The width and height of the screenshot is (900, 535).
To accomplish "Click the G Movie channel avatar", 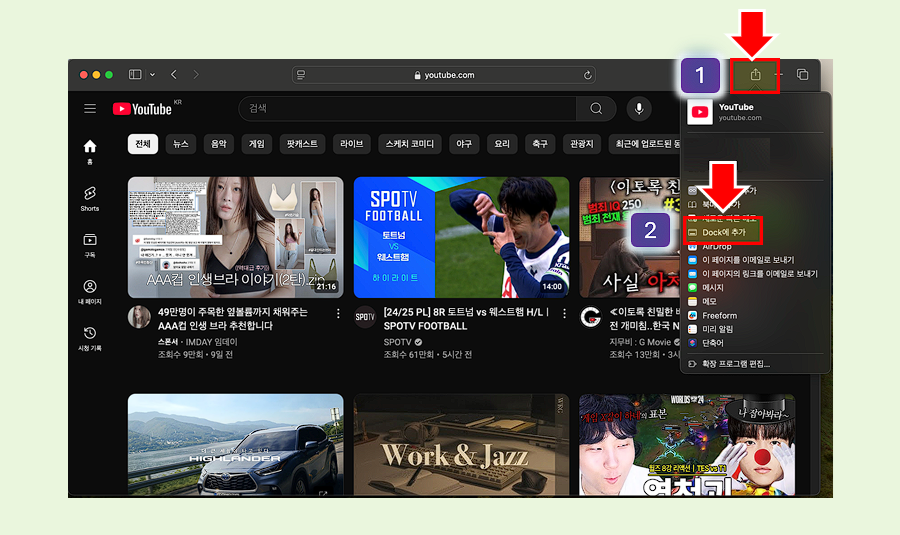I will pyautogui.click(x=591, y=317).
